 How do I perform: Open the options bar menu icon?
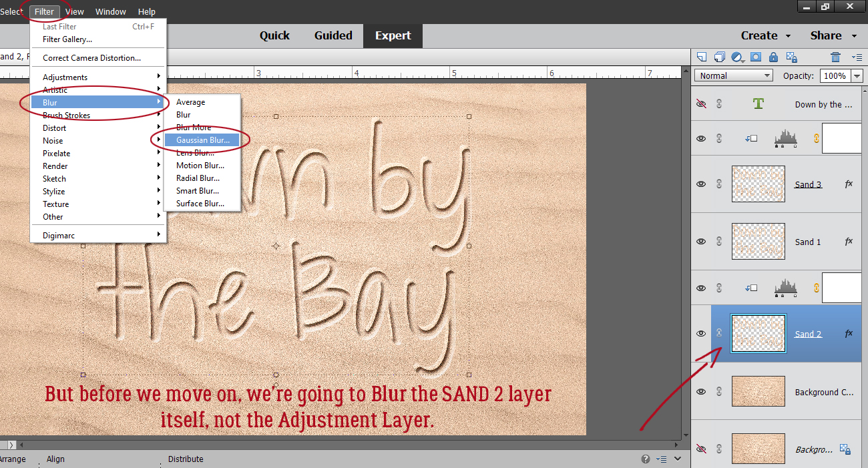click(661, 459)
